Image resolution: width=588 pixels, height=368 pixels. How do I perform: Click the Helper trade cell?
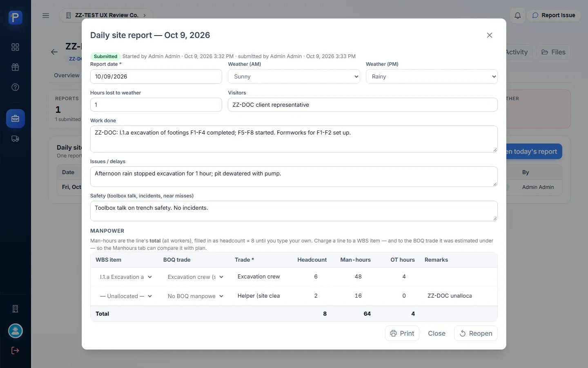pyautogui.click(x=259, y=296)
